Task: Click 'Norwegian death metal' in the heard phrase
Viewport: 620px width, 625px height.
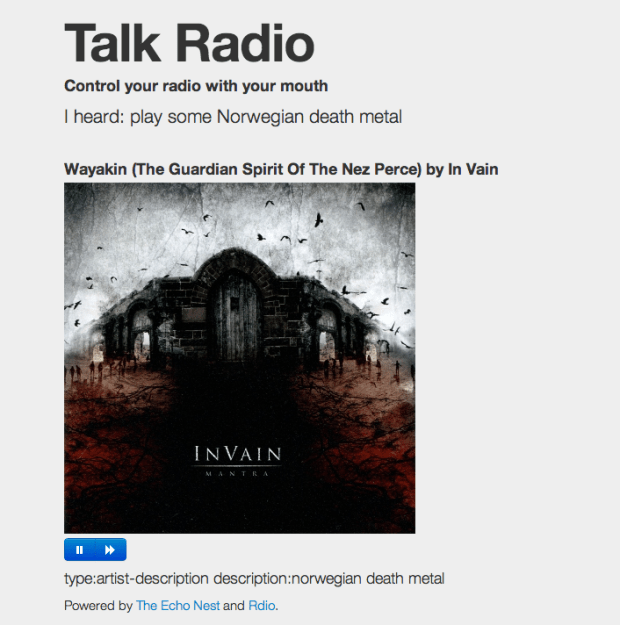Action: click(309, 117)
